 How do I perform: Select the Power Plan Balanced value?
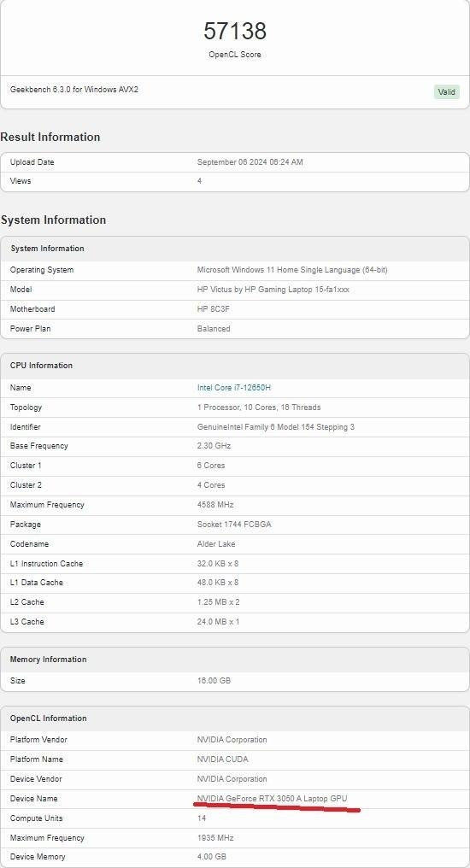[x=214, y=328]
